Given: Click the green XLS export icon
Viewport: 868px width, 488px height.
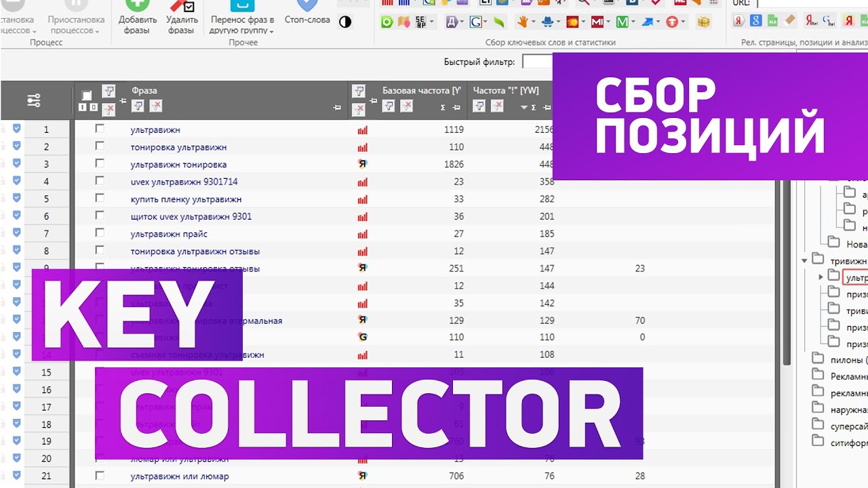Looking at the screenshot, I should coord(773,21).
